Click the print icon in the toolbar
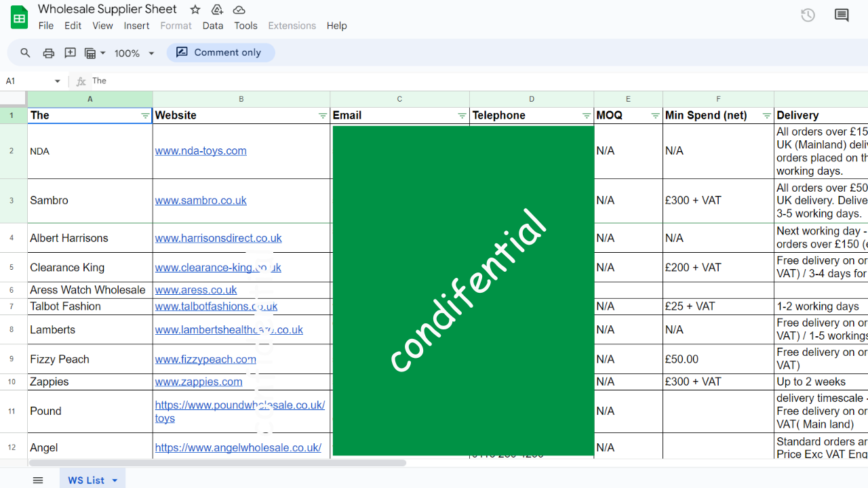This screenshot has width=868, height=488. coord(48,53)
